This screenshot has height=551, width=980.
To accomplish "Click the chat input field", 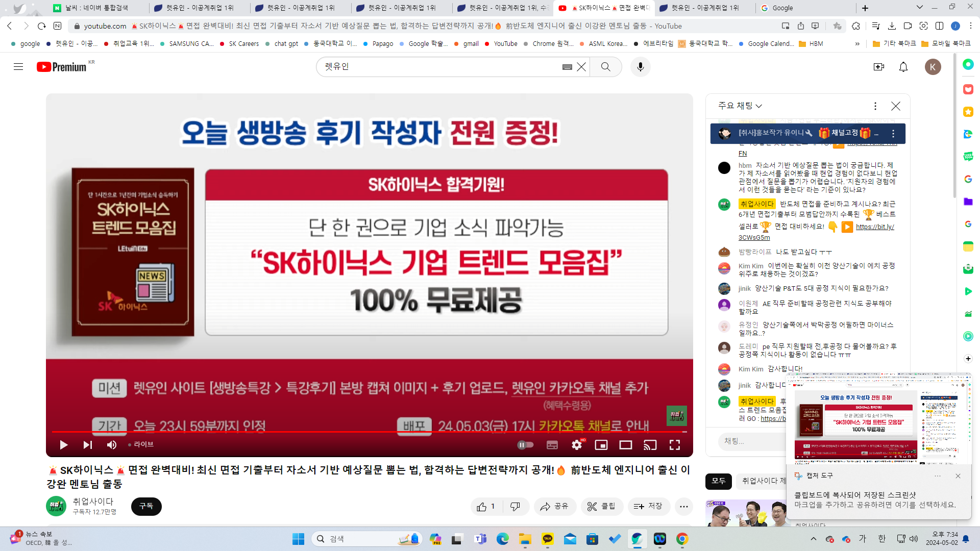I will [753, 441].
